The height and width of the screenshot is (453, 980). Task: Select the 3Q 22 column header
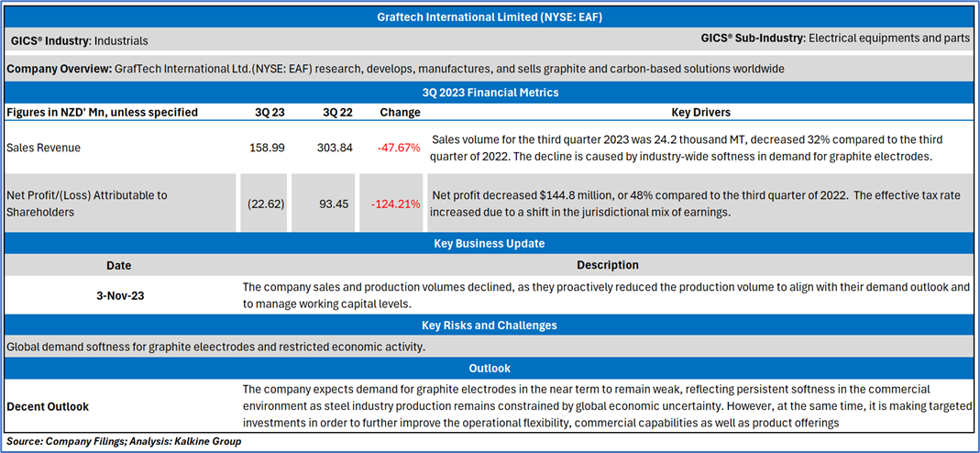tap(337, 112)
